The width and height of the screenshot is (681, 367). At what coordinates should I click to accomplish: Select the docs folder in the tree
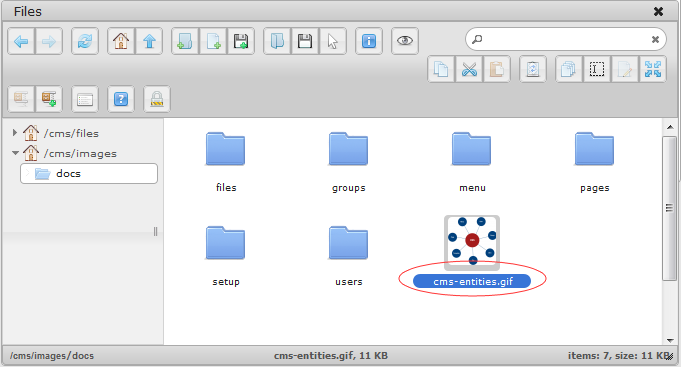click(89, 174)
